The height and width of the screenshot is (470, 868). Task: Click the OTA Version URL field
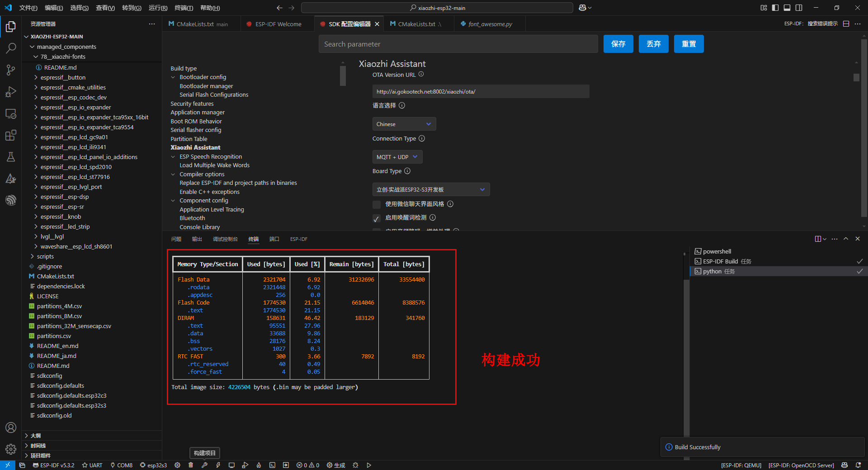[481, 91]
